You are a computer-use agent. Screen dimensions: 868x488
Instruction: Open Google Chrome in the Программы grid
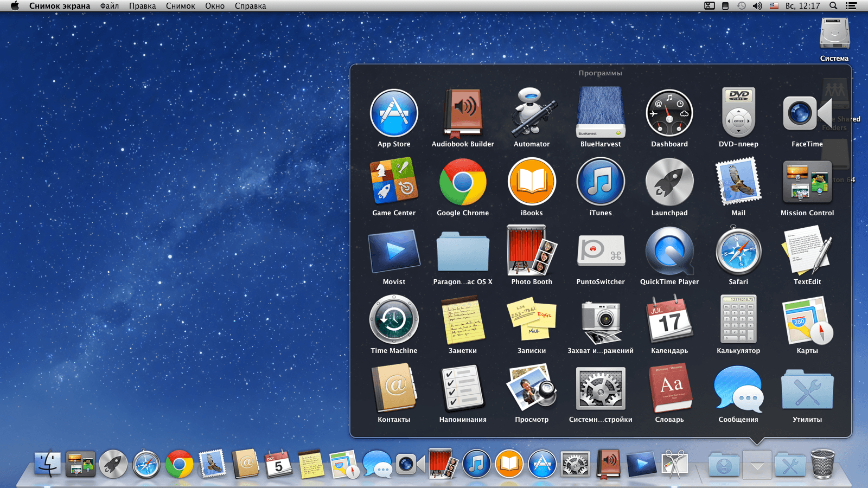coord(463,182)
